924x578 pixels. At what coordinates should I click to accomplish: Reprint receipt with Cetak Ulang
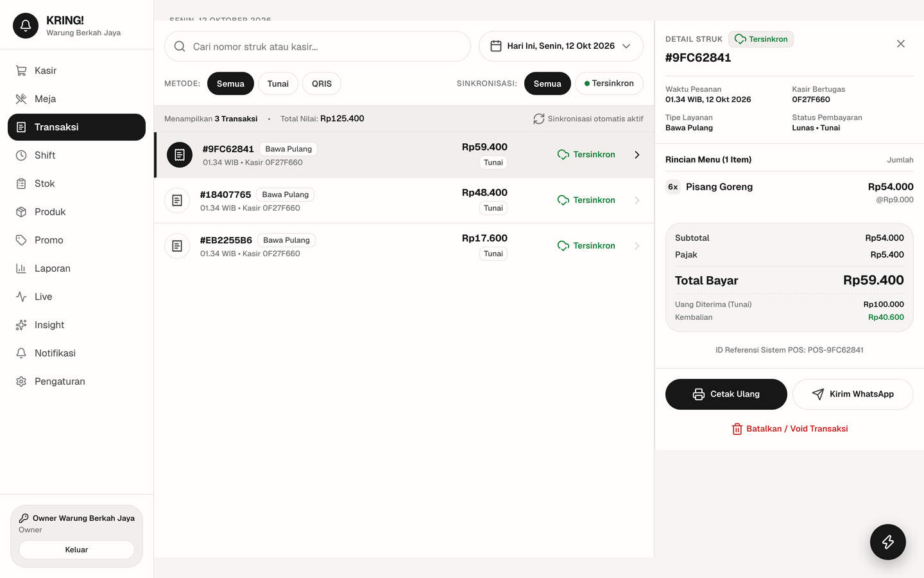[726, 394]
